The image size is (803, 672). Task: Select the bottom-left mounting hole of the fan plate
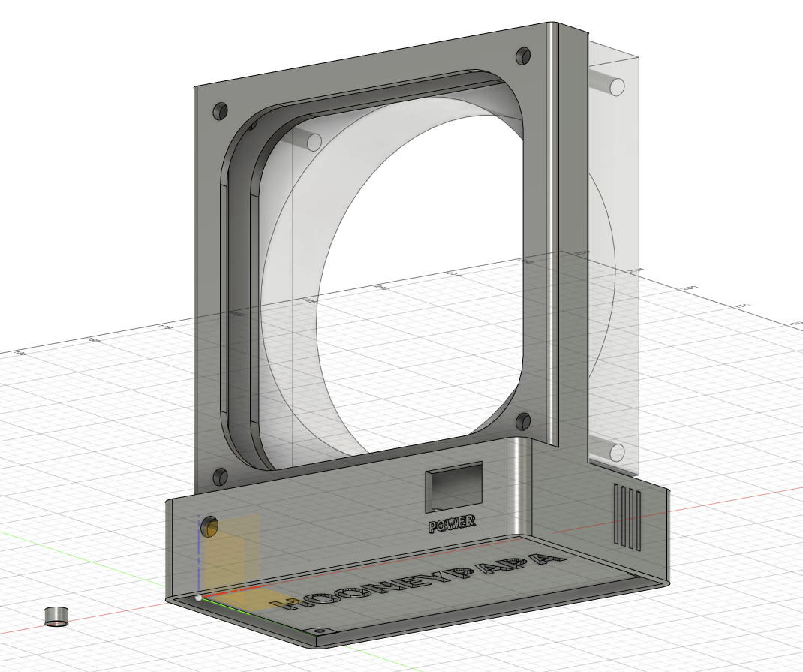[x=220, y=476]
